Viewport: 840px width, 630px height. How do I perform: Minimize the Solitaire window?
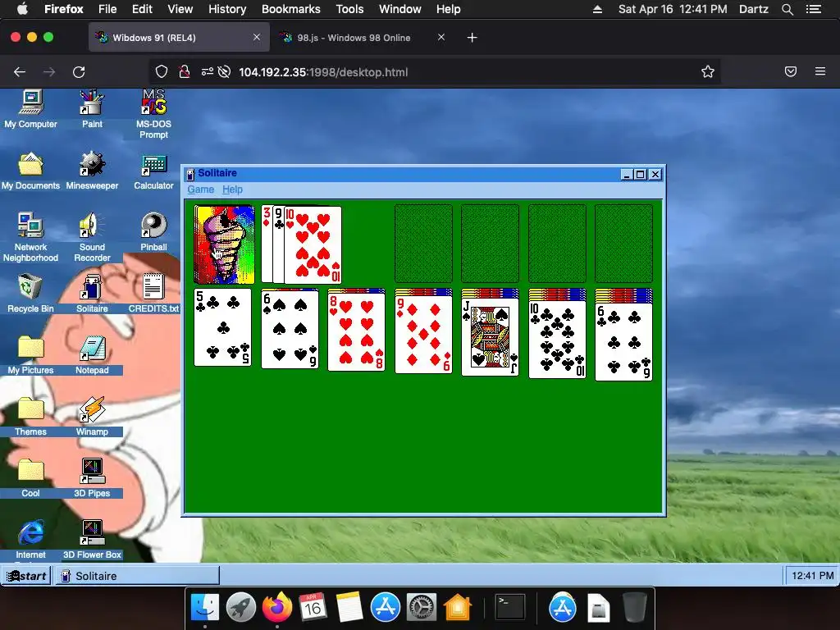point(626,174)
